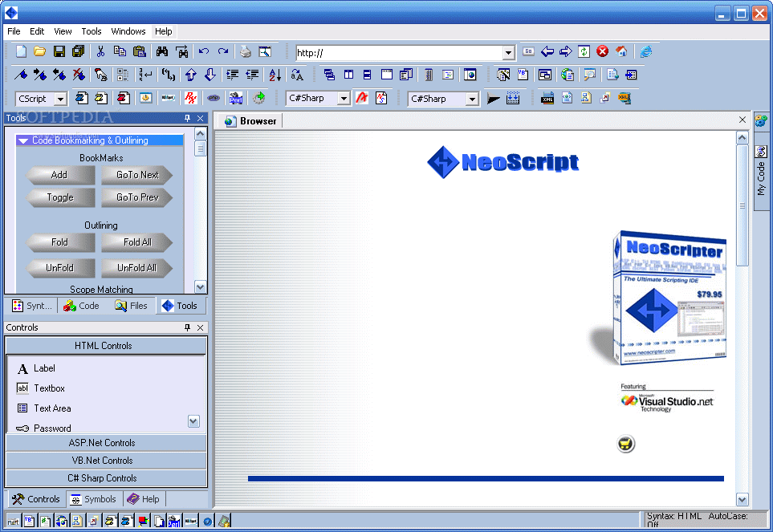Open the Windows menu
This screenshot has height=532, width=773.
tap(128, 31)
